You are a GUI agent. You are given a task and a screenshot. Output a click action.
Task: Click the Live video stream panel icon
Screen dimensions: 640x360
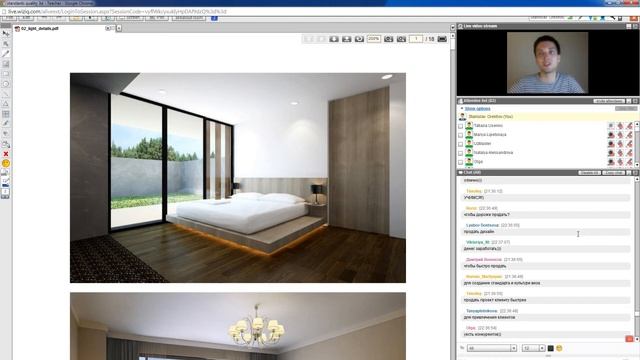pyautogui.click(x=461, y=26)
